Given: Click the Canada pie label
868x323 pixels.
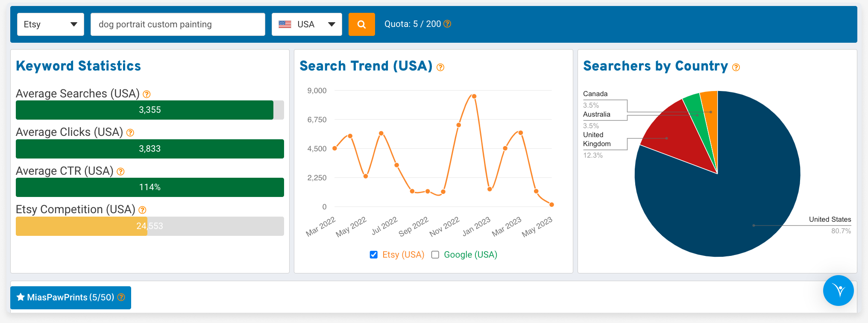Looking at the screenshot, I should tap(595, 94).
